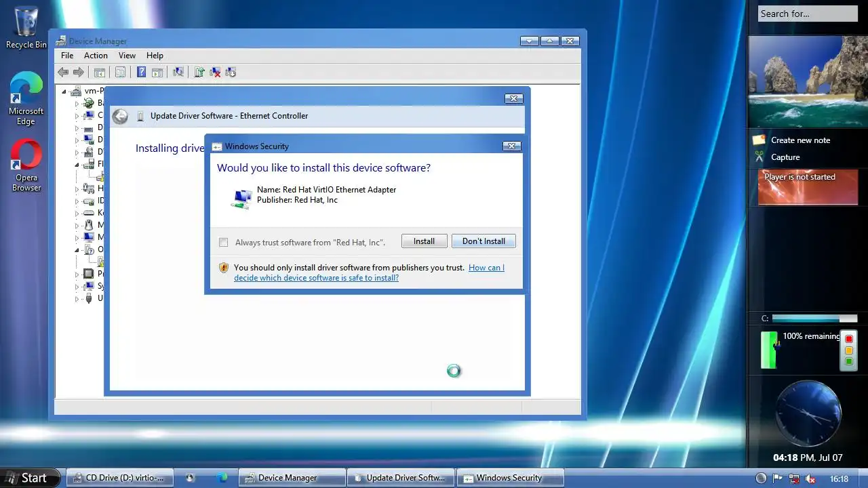This screenshot has height=488, width=868.
Task: Open the Properties toolbar icon in Device Manager
Action: point(120,73)
